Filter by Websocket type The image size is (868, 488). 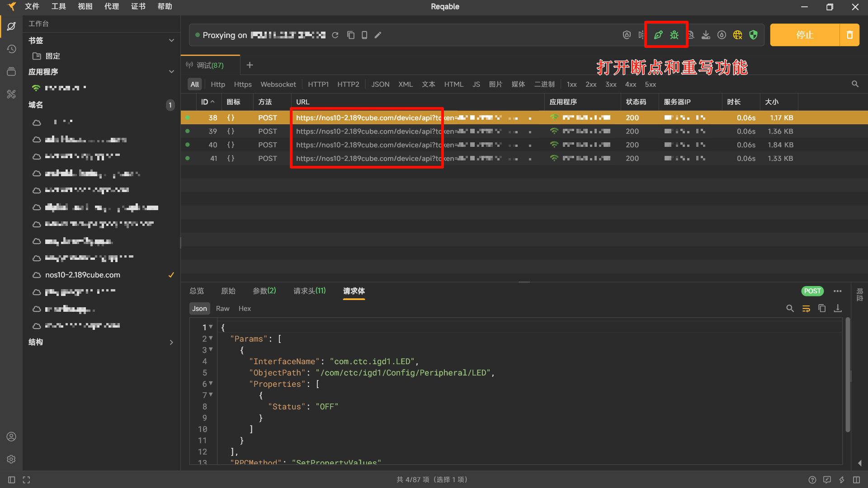pyautogui.click(x=278, y=84)
